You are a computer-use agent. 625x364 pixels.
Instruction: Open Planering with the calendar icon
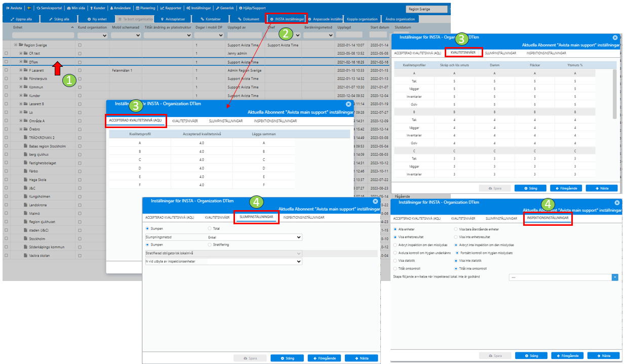click(145, 8)
